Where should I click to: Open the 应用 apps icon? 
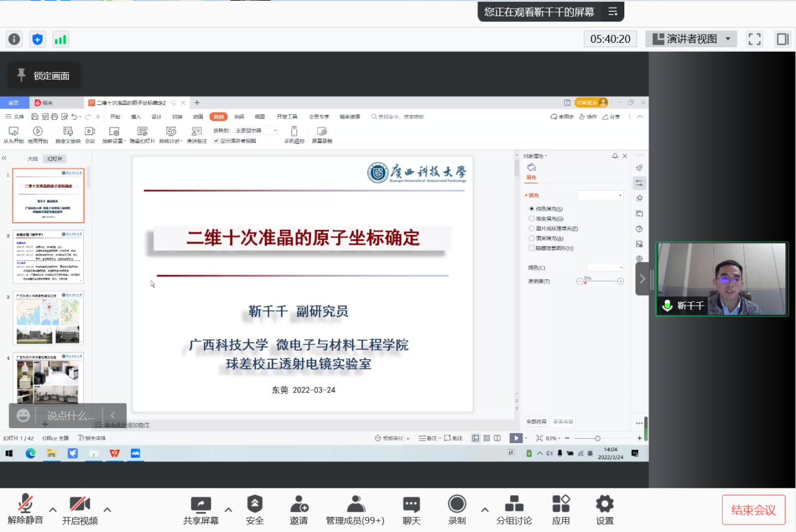pyautogui.click(x=561, y=509)
